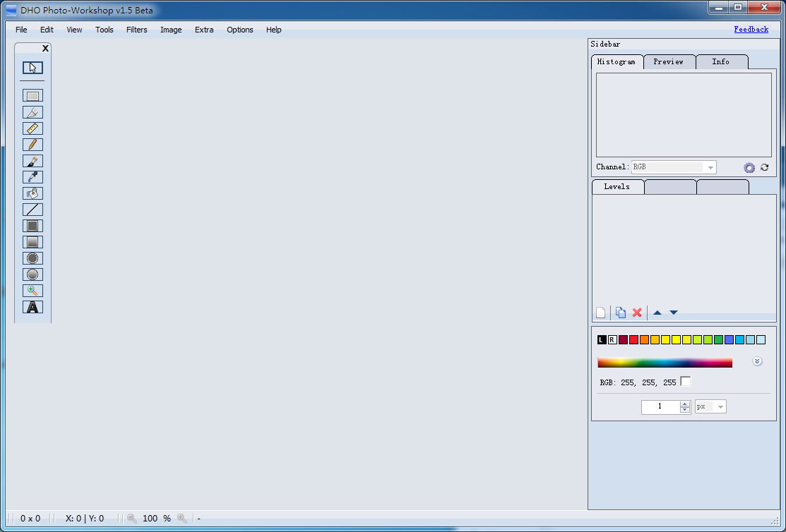Select the gradient rectangle tool
786x532 pixels.
click(x=32, y=242)
